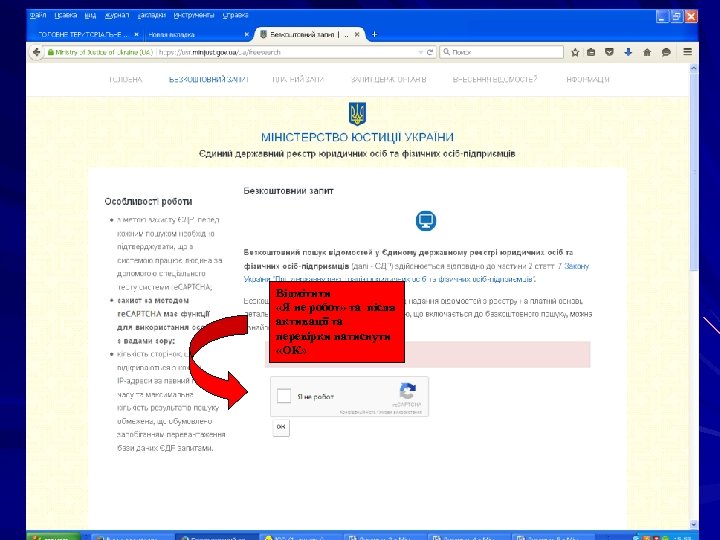
Task: Bookmark this page with the star icon
Action: (574, 52)
